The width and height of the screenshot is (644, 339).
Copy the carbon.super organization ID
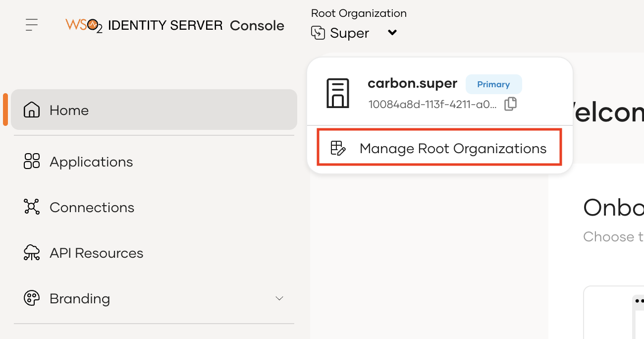point(510,104)
